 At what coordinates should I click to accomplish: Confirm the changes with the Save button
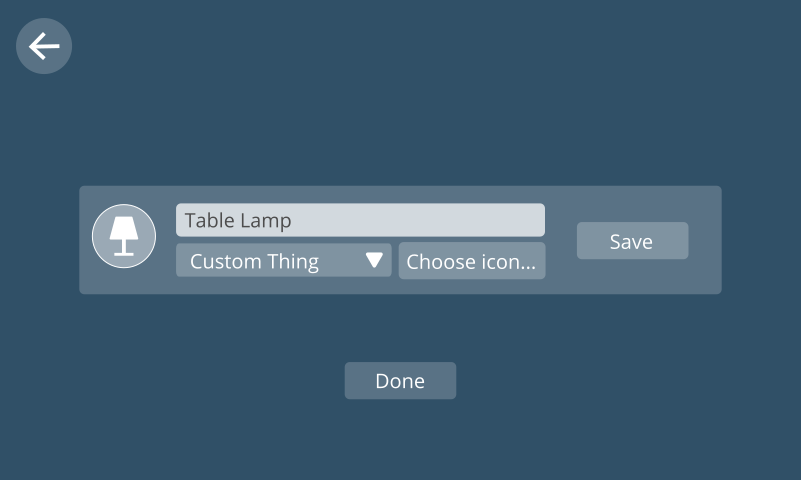tap(632, 241)
